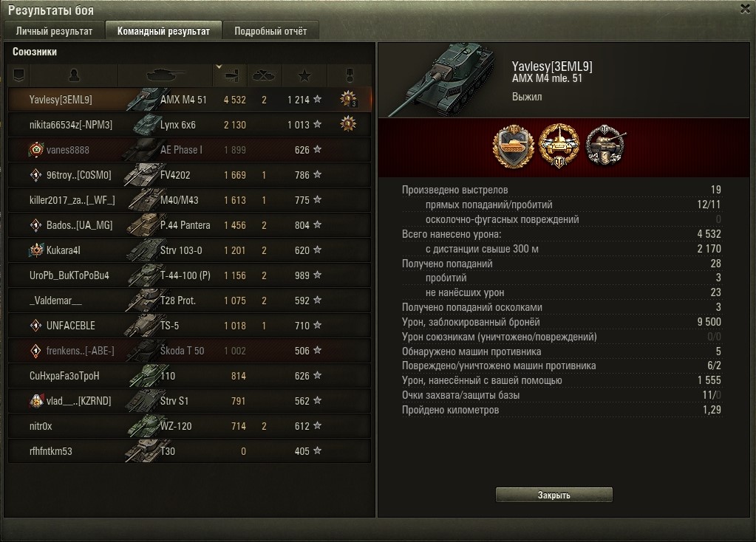Sort allies by experience star icon

pyautogui.click(x=304, y=75)
